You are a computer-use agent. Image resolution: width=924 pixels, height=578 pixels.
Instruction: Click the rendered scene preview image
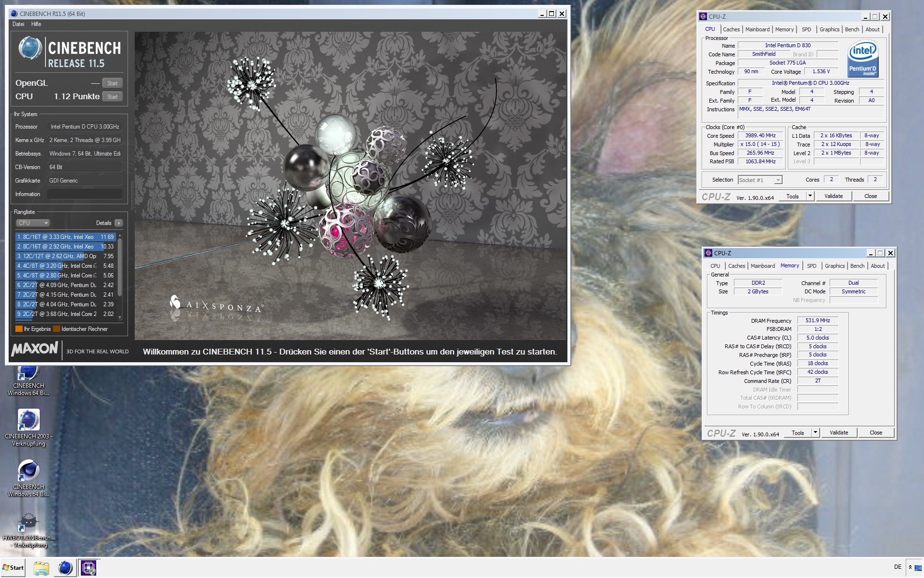tap(350, 186)
